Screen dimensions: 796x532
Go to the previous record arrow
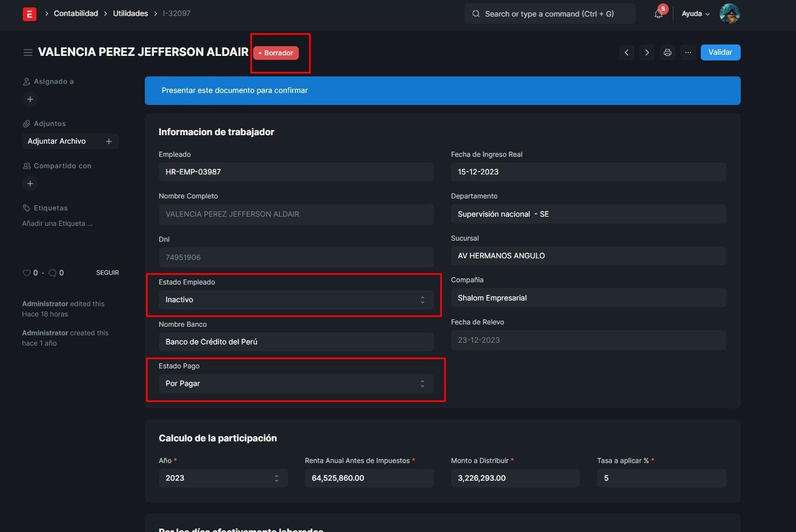pos(627,52)
